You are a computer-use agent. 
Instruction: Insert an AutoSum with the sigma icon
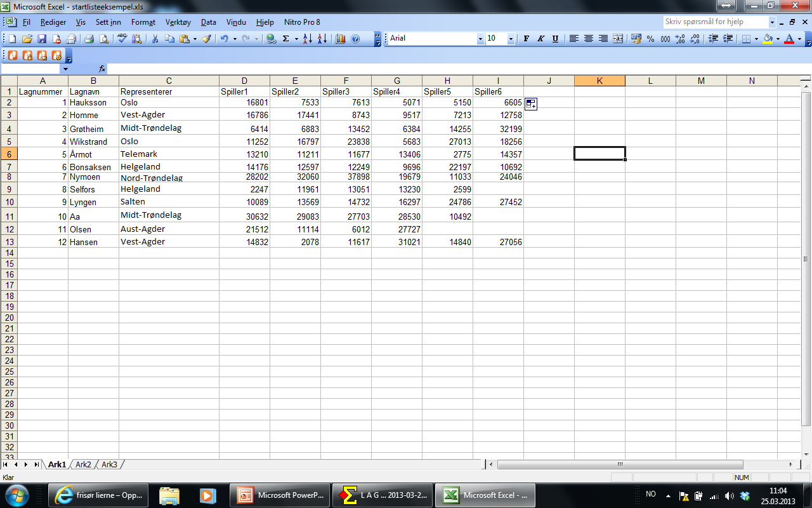point(286,39)
